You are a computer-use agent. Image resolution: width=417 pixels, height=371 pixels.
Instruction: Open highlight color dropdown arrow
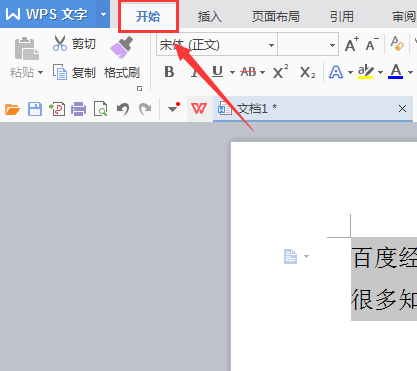[x=380, y=72]
